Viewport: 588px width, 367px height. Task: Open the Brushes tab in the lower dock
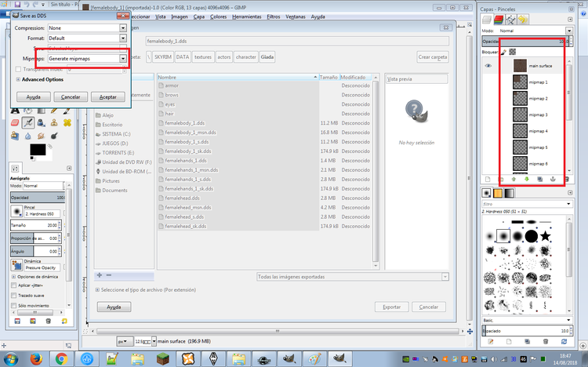click(486, 193)
